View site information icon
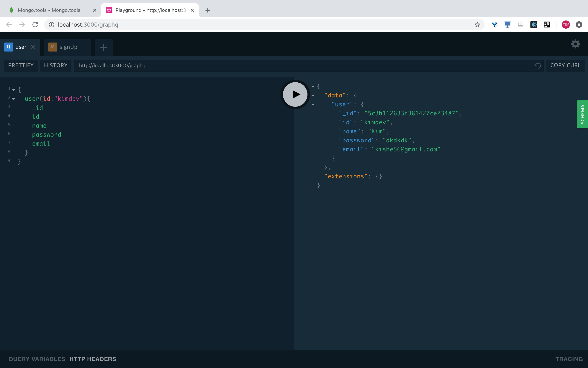 pos(51,25)
